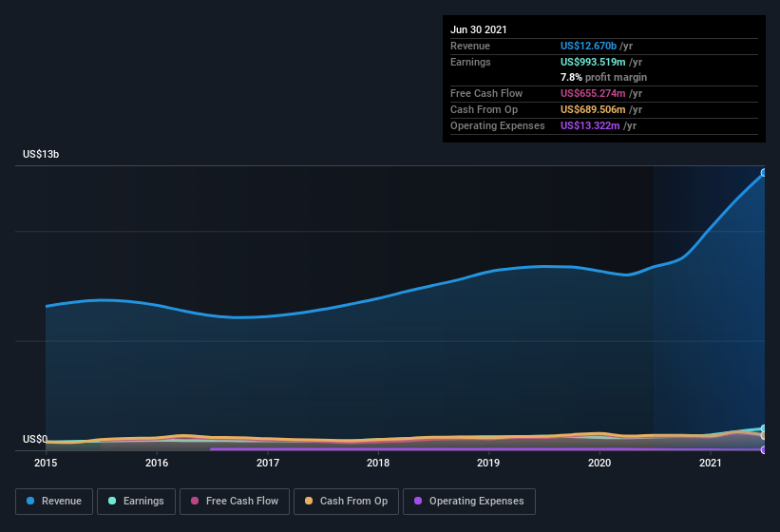Click the Earnings data point marker at chart end

click(x=764, y=428)
